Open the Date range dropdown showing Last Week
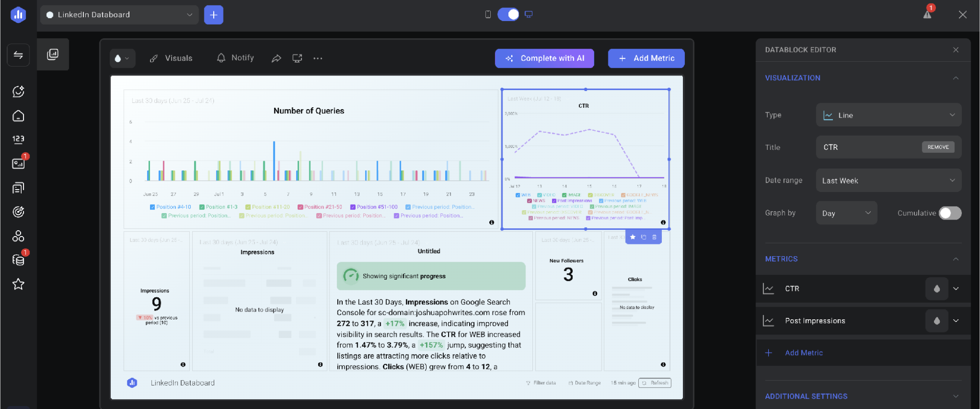This screenshot has height=409, width=980. click(x=888, y=181)
